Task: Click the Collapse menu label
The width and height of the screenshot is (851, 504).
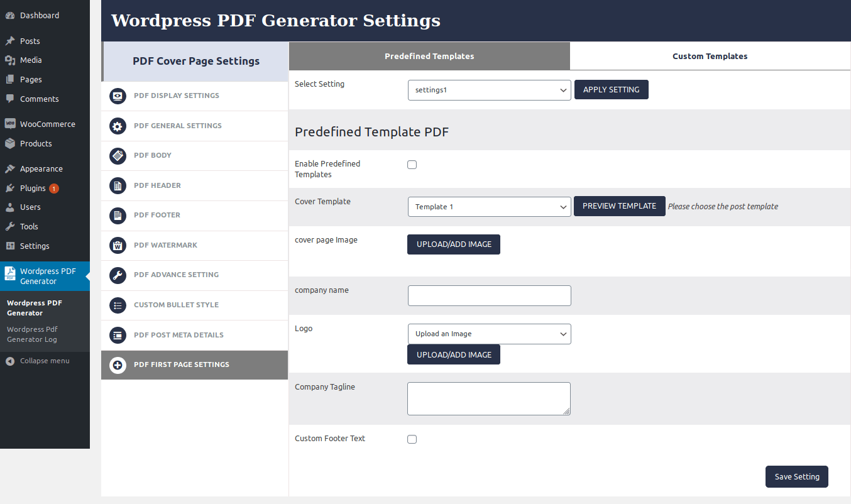Action: (x=45, y=361)
